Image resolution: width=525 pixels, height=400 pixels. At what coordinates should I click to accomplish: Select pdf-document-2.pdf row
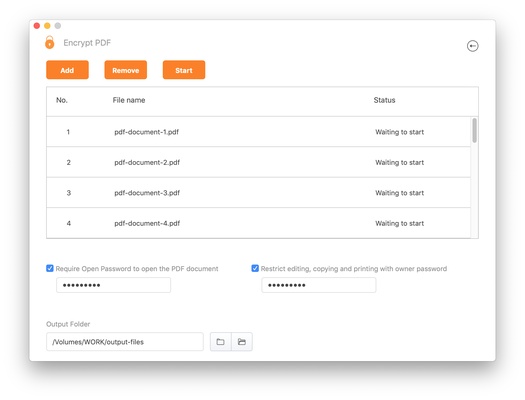pyautogui.click(x=258, y=162)
